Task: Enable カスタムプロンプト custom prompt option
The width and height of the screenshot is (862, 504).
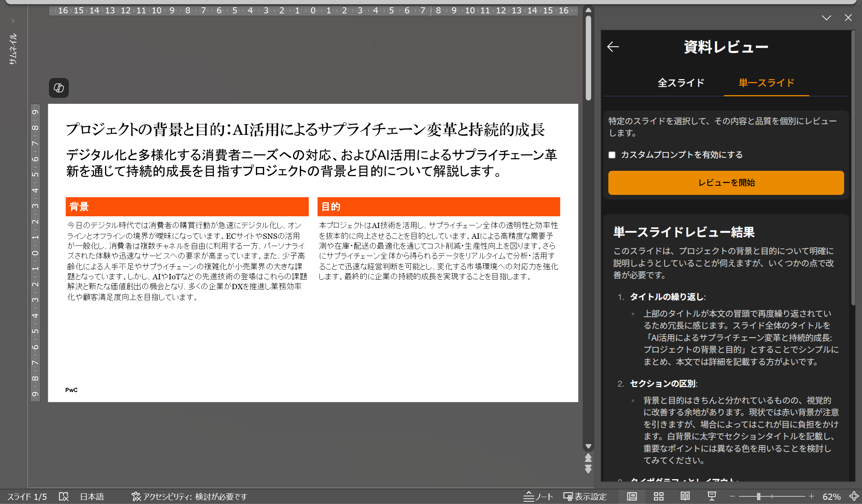Action: coord(612,155)
